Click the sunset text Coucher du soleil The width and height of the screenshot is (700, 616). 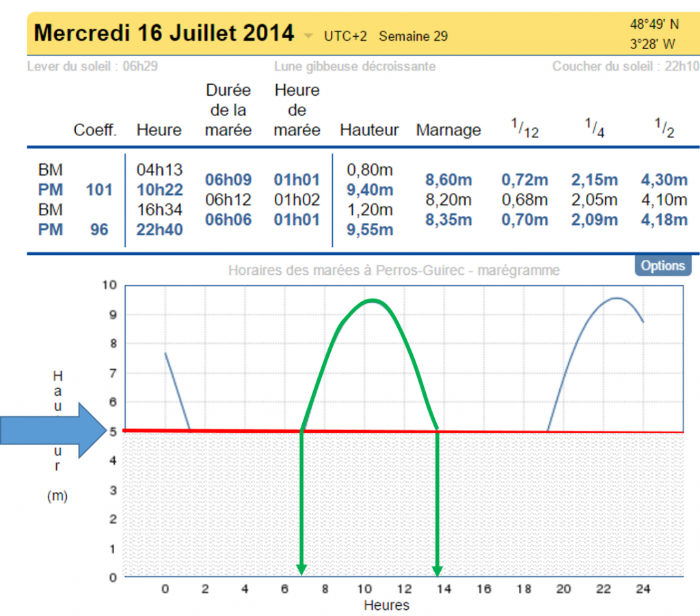pyautogui.click(x=626, y=66)
